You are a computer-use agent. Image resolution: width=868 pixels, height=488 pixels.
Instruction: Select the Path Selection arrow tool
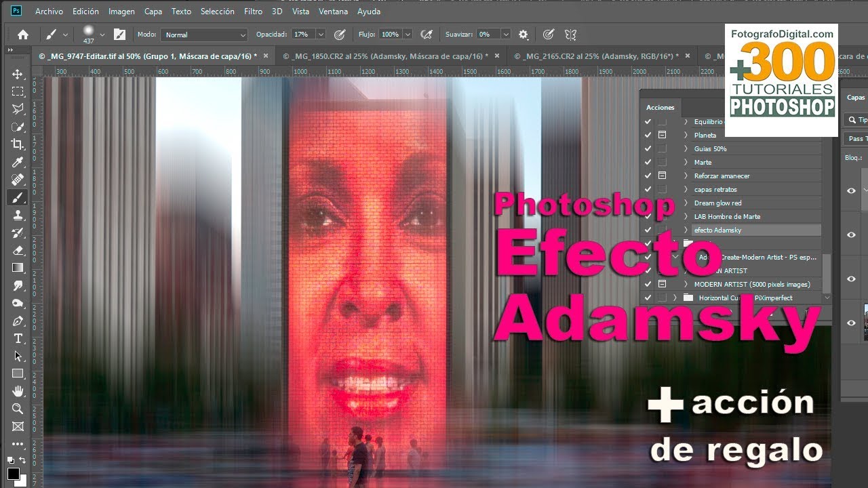[18, 356]
